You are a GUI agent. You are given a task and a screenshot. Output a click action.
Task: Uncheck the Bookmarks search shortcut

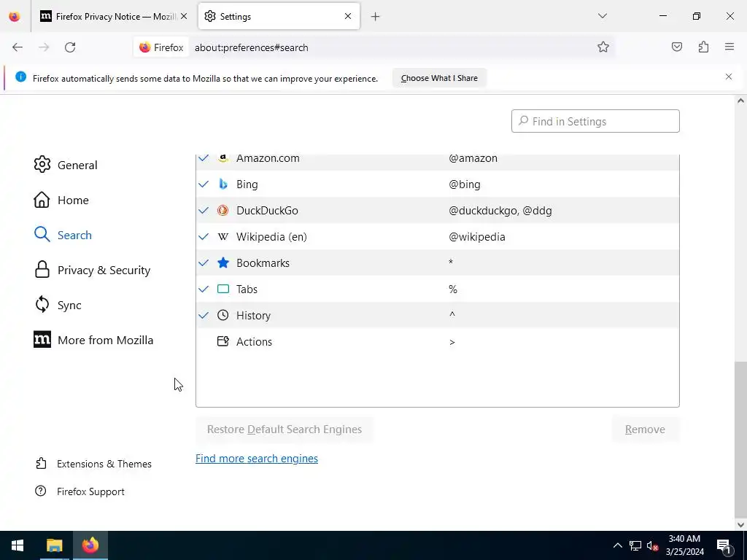pyautogui.click(x=204, y=262)
